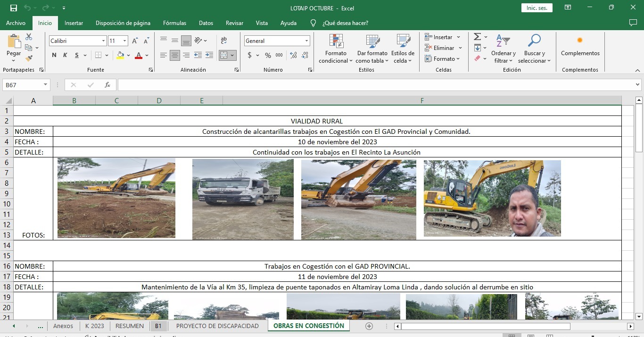The width and height of the screenshot is (644, 337).
Task: Click the Percent style icon
Action: [268, 55]
